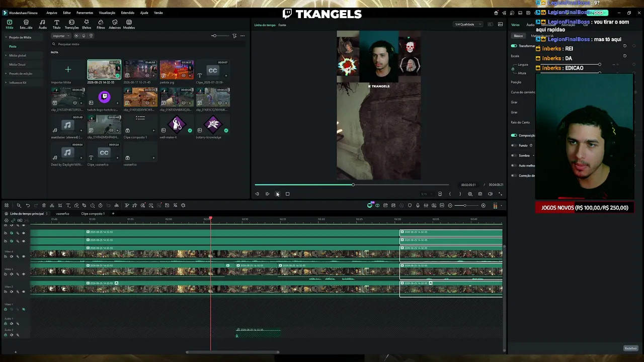Open the media panel more options dots

[243, 36]
